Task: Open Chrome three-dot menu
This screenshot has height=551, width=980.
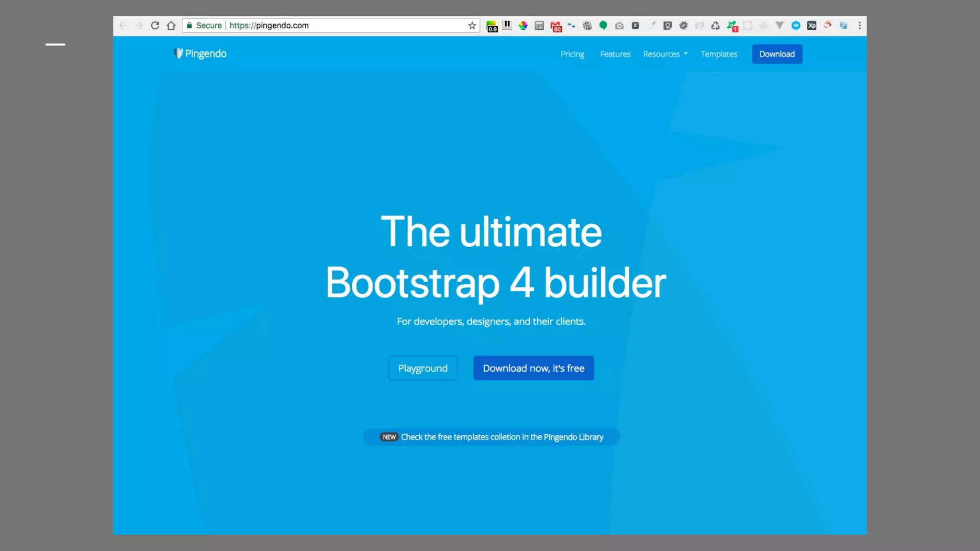Action: 860,25
